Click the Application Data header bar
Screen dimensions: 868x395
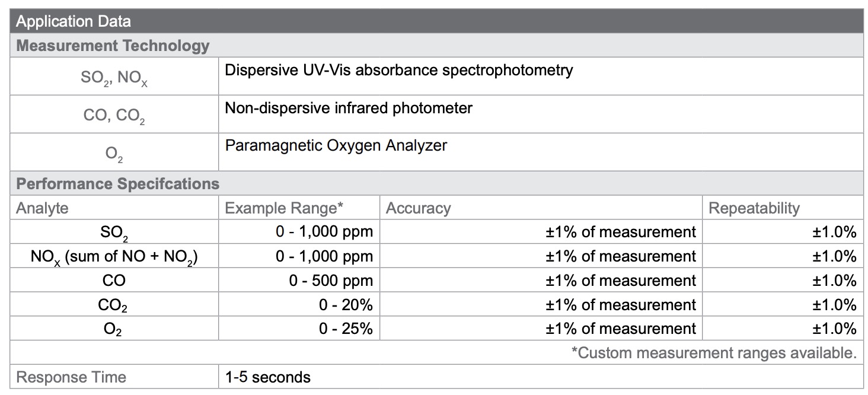[x=436, y=21]
